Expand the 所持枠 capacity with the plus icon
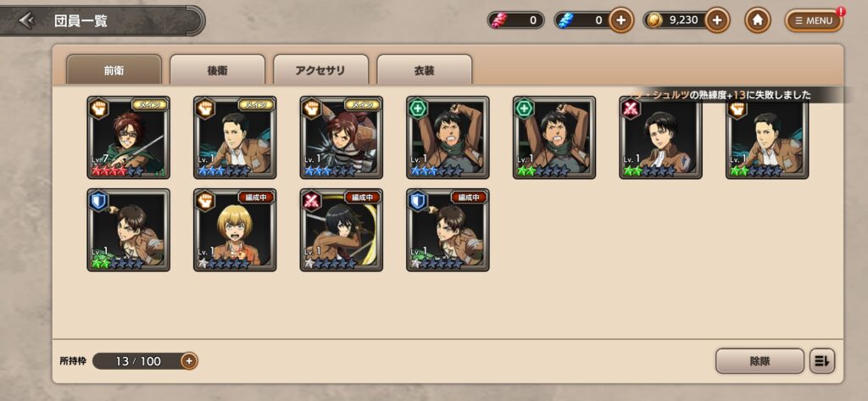The width and height of the screenshot is (868, 401). pos(189,361)
